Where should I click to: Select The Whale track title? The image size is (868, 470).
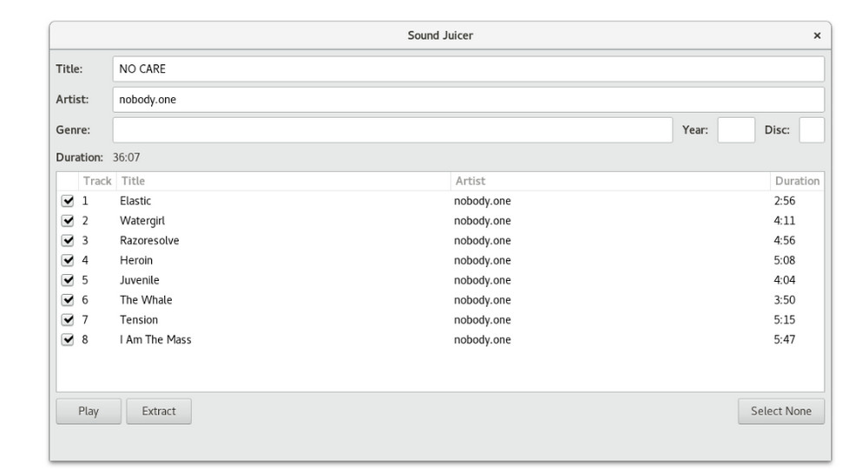(x=146, y=300)
